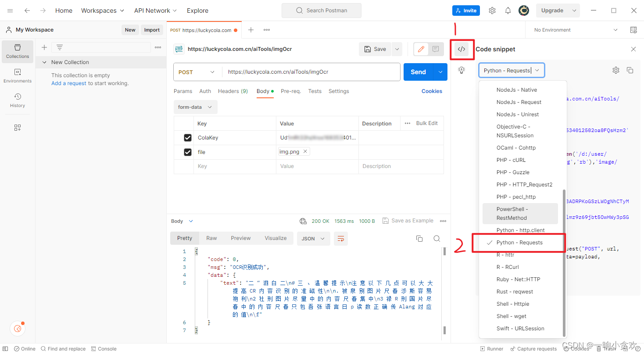This screenshot has height=354, width=644.
Task: Create new collection with plus icon
Action: point(44,47)
